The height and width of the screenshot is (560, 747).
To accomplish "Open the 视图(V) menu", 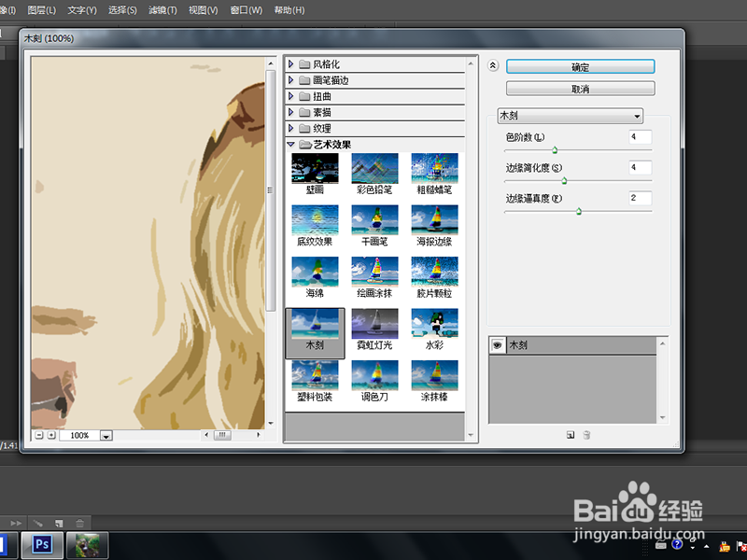I will pos(203,10).
